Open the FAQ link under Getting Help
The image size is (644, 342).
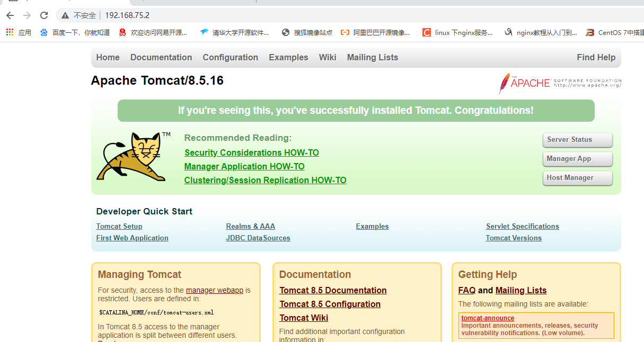[x=467, y=290]
